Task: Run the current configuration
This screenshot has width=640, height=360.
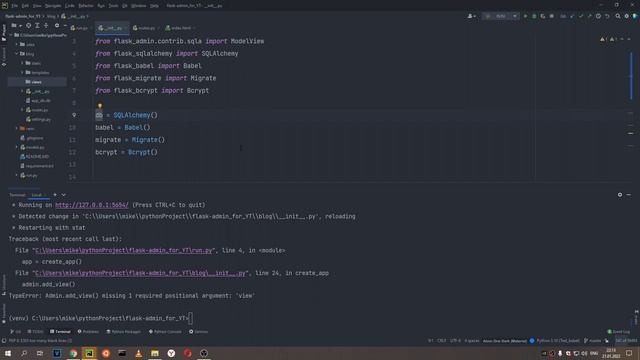Action: pyautogui.click(x=525, y=16)
